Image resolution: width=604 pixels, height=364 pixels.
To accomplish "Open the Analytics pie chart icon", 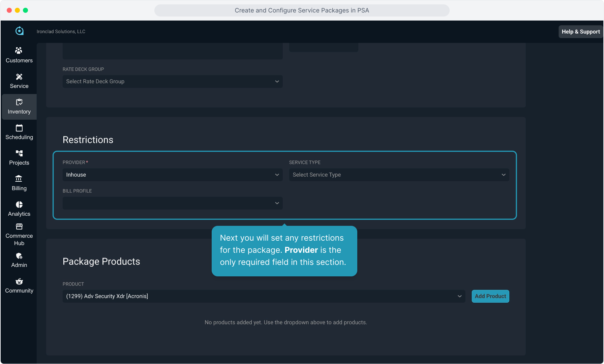I will [x=19, y=205].
